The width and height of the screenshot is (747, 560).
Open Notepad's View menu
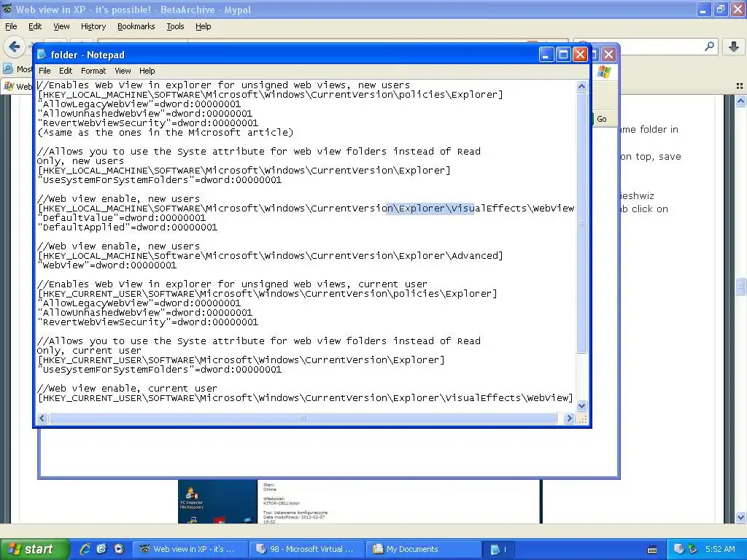pyautogui.click(x=123, y=71)
